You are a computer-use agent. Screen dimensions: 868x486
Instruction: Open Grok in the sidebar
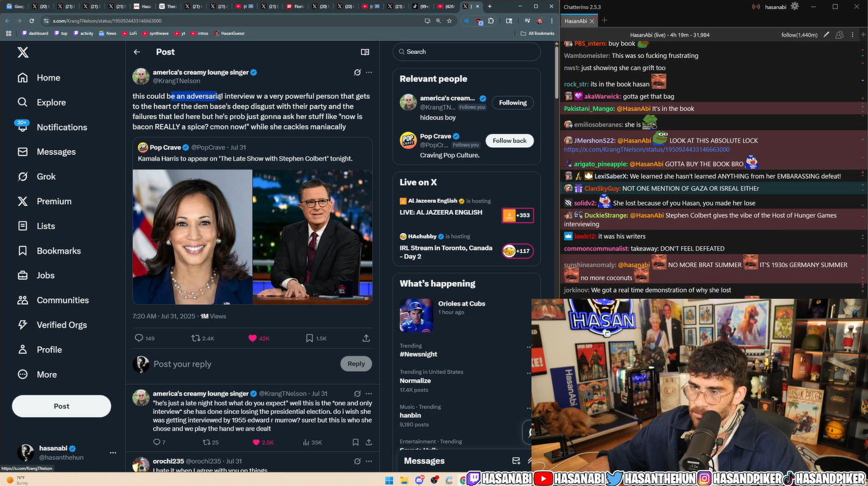pos(37,176)
